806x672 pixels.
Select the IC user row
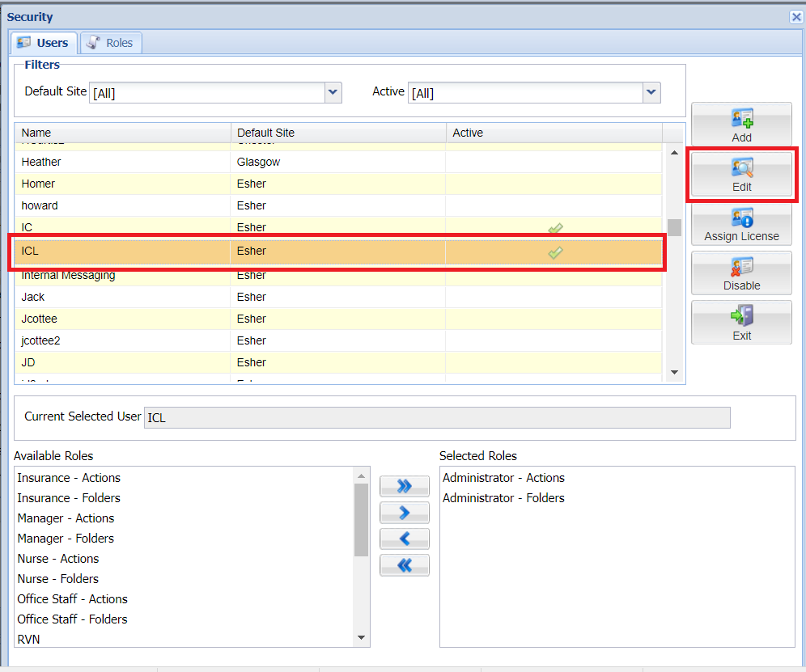(x=338, y=226)
